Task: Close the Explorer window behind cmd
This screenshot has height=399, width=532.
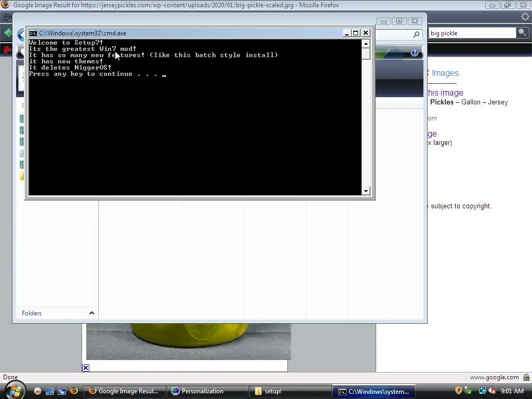Action: (415, 21)
